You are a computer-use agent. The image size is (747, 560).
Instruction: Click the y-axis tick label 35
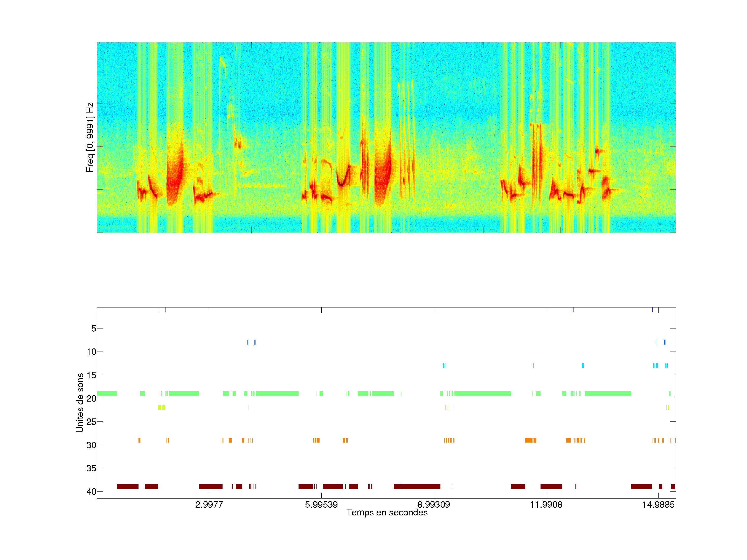[92, 468]
